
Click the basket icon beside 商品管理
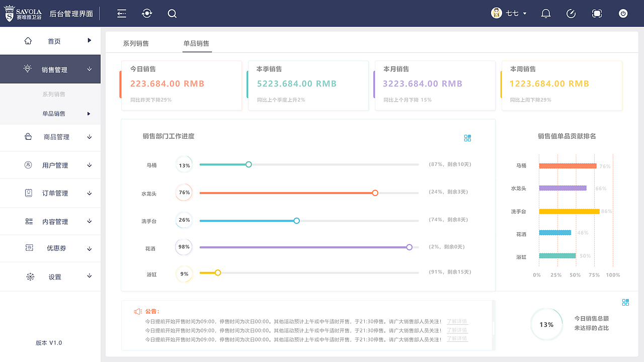[28, 136]
